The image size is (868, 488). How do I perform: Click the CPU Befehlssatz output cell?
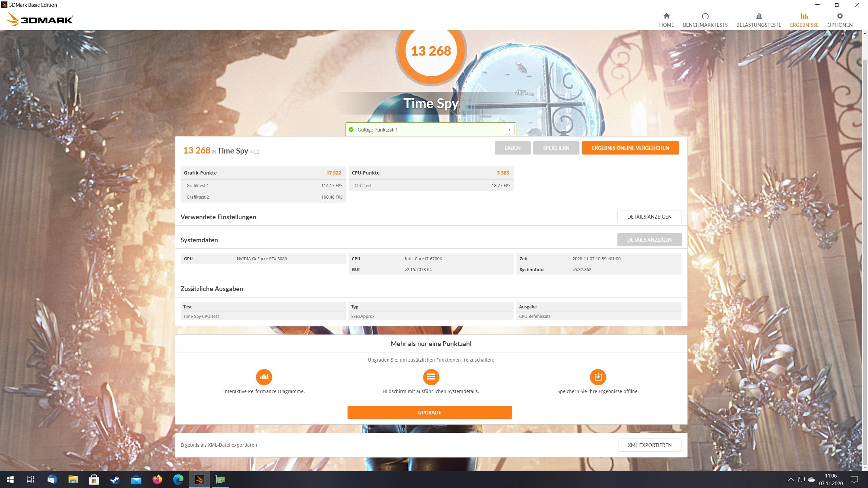(x=599, y=317)
